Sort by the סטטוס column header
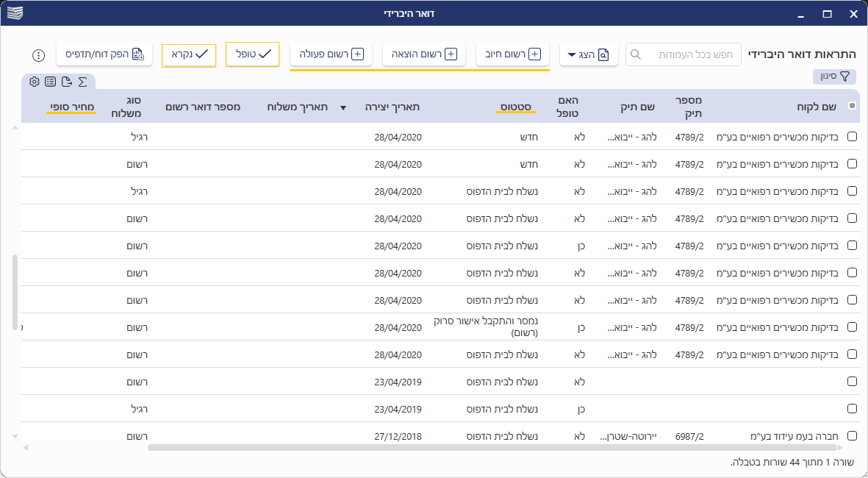 pyautogui.click(x=516, y=107)
